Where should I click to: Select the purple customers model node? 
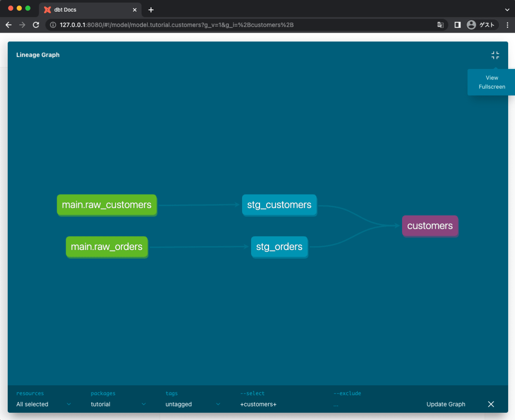point(430,226)
